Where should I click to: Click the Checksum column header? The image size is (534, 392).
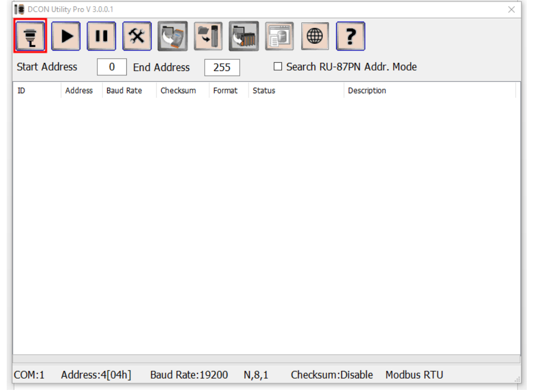(x=182, y=91)
